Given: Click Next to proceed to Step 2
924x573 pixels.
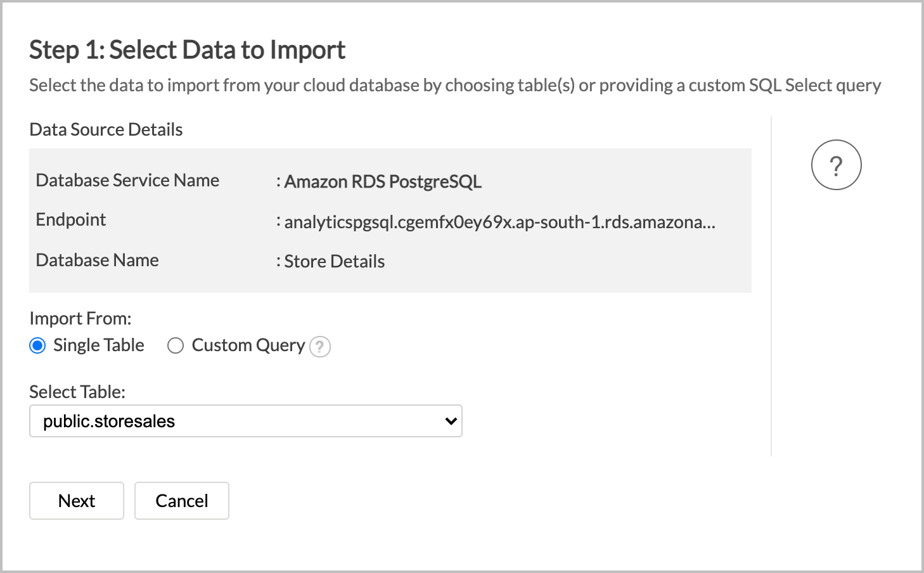Looking at the screenshot, I should (x=76, y=500).
